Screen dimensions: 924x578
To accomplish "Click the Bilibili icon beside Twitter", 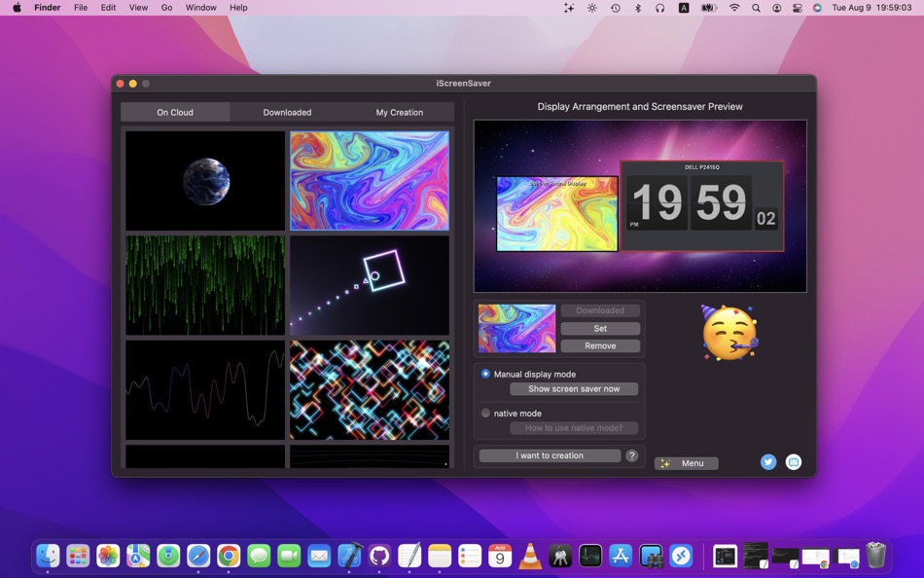I will point(794,462).
